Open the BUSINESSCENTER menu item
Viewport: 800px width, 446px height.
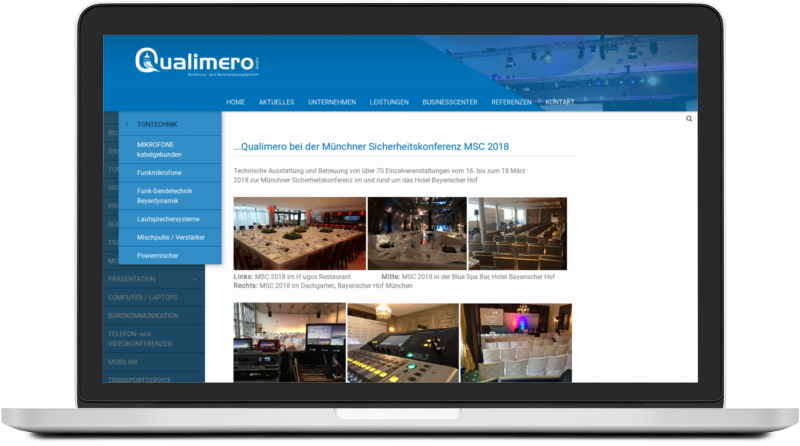click(450, 102)
